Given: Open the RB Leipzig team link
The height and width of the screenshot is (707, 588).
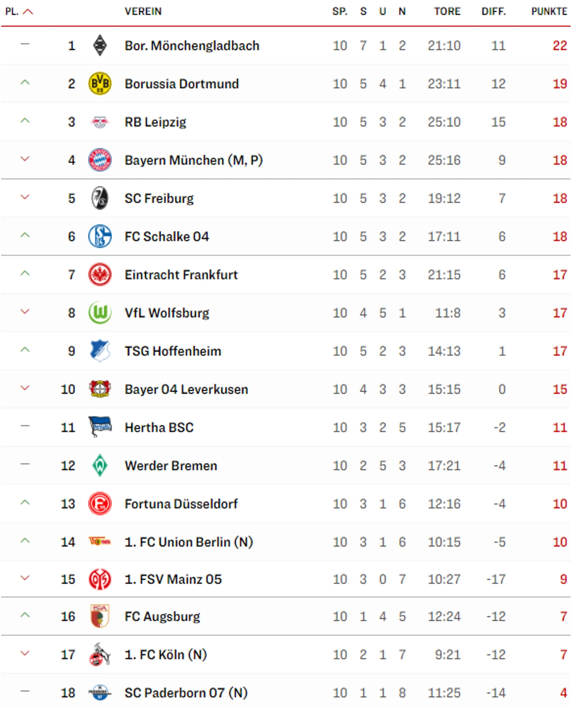Looking at the screenshot, I should [155, 122].
